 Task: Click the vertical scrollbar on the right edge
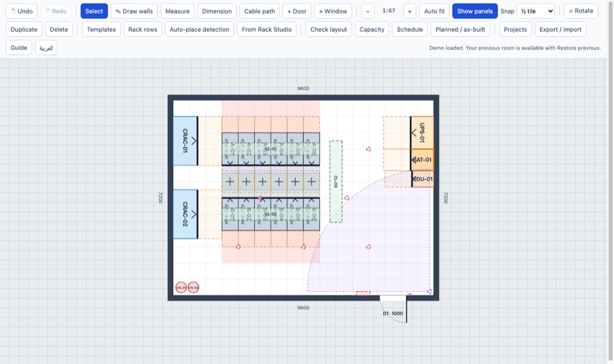[610, 180]
